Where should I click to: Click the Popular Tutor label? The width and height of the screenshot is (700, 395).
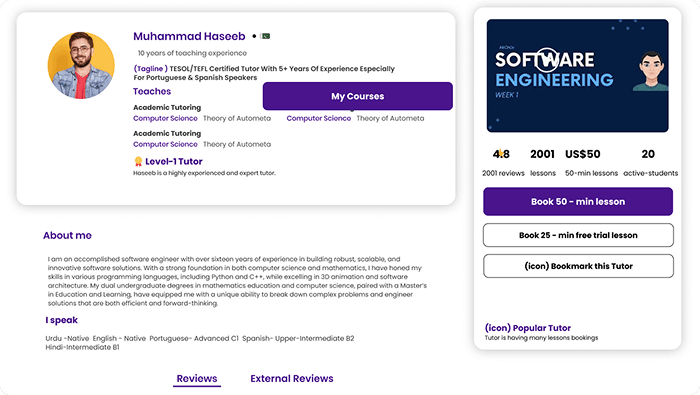(x=528, y=328)
